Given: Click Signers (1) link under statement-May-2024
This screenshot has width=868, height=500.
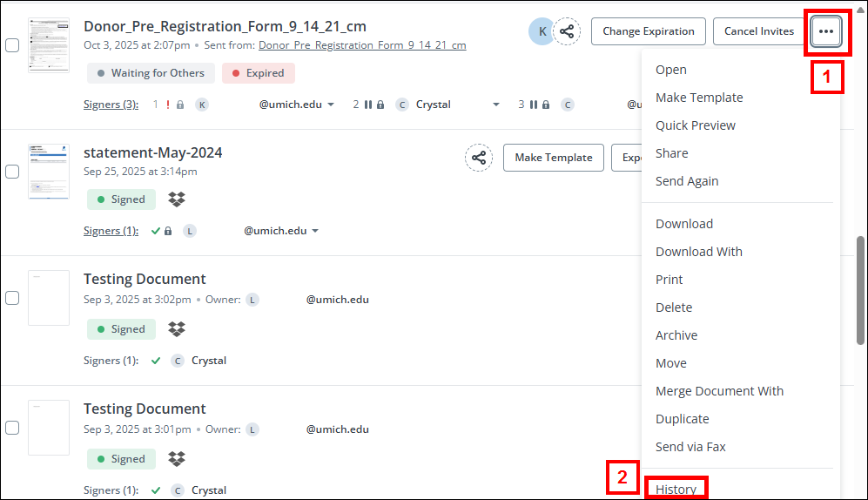Looking at the screenshot, I should (111, 231).
